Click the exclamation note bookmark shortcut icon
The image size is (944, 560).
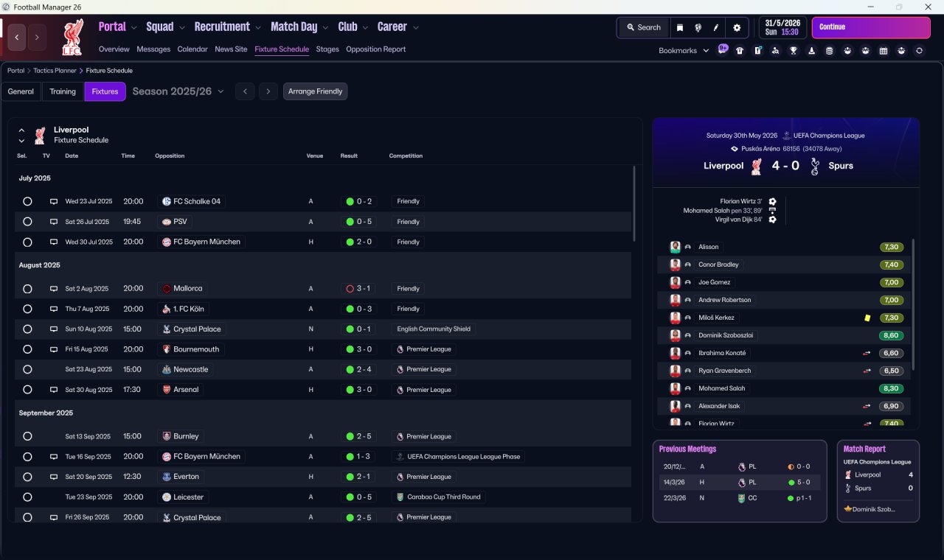coord(757,51)
